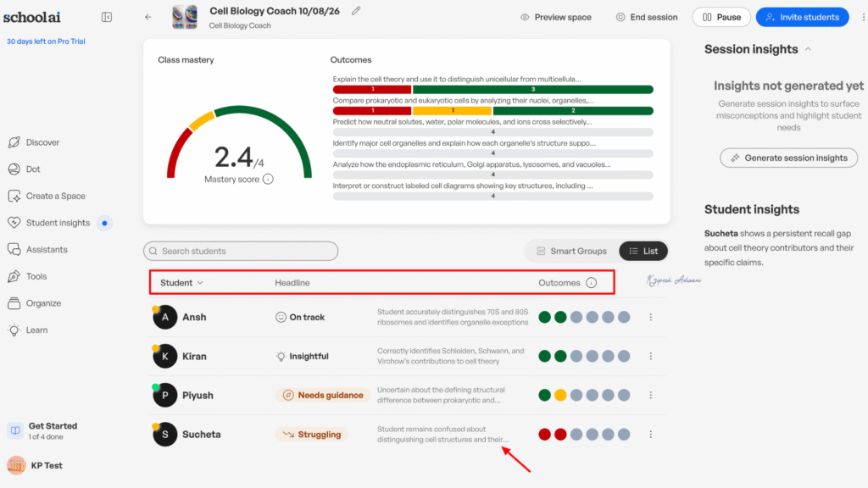Open Piyush row options menu

(650, 395)
